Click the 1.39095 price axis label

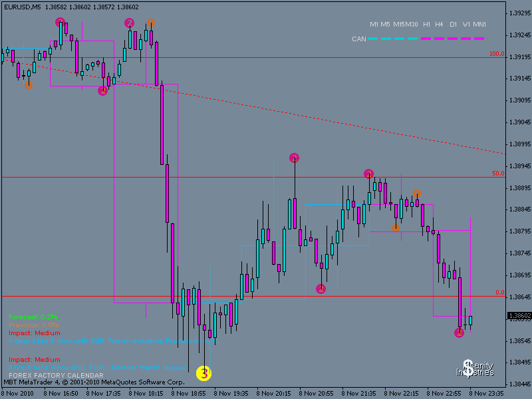click(520, 100)
